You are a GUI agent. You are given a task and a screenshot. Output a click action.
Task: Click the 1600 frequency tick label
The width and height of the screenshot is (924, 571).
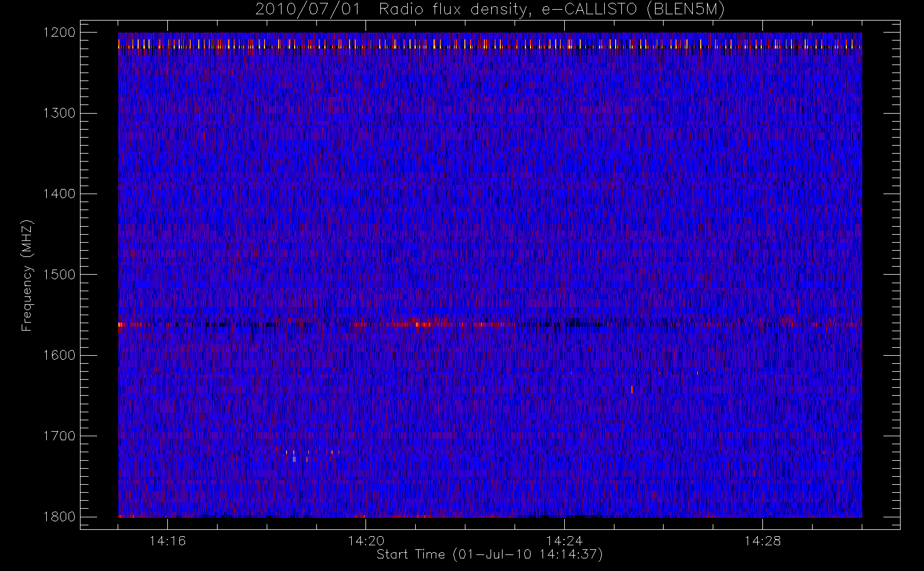tap(59, 355)
